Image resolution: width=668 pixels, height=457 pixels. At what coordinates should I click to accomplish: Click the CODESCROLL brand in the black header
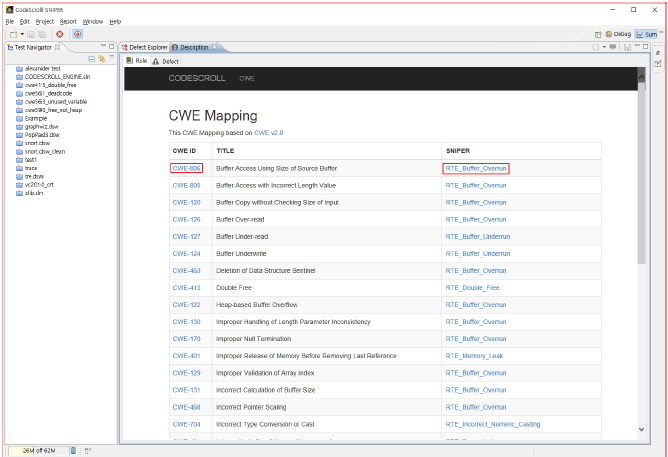(x=197, y=78)
